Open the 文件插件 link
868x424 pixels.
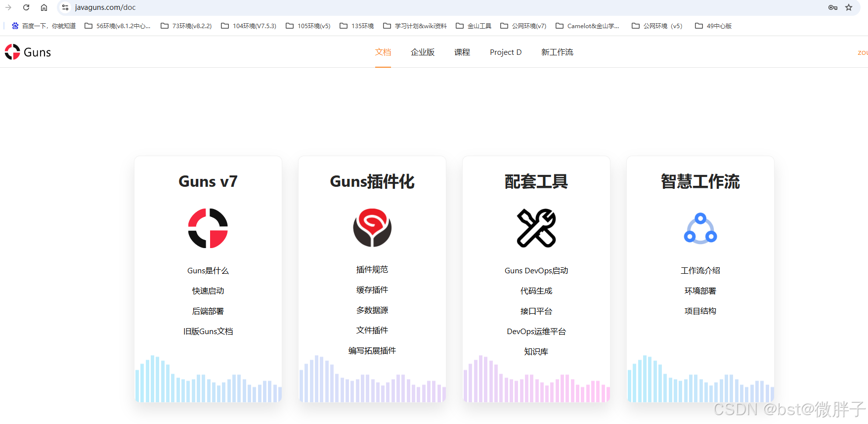[372, 331]
